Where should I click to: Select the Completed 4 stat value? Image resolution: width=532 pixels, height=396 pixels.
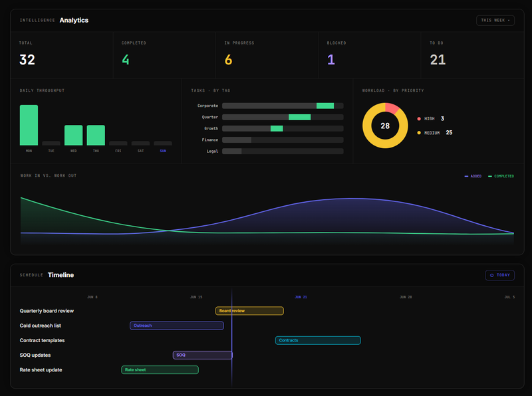pos(126,60)
